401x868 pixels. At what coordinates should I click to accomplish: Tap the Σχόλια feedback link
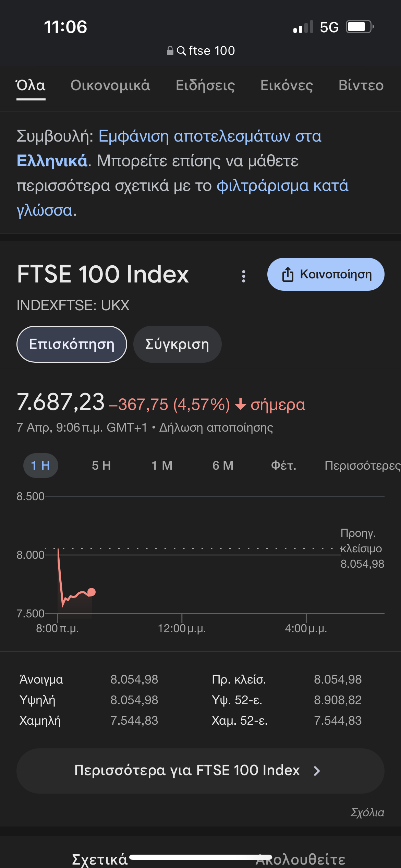pos(367,812)
